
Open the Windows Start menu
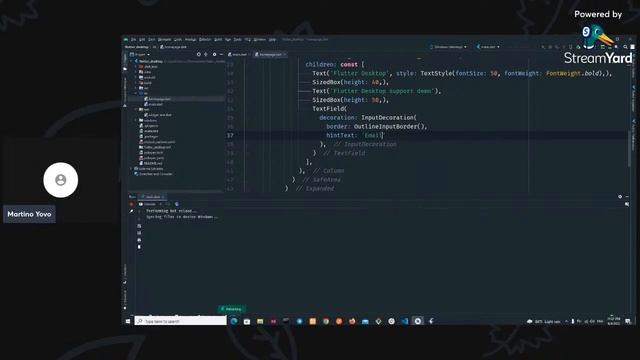pyautogui.click(x=128, y=321)
